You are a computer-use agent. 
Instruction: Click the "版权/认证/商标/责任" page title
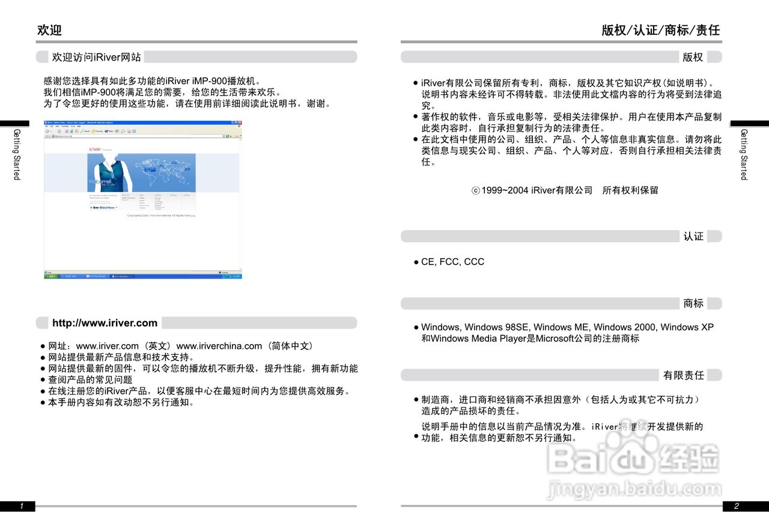tap(661, 30)
